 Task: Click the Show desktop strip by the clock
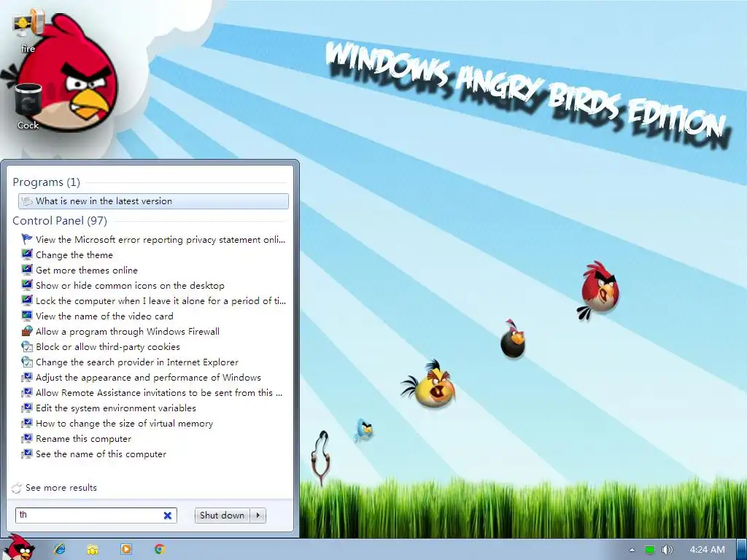coord(741,550)
